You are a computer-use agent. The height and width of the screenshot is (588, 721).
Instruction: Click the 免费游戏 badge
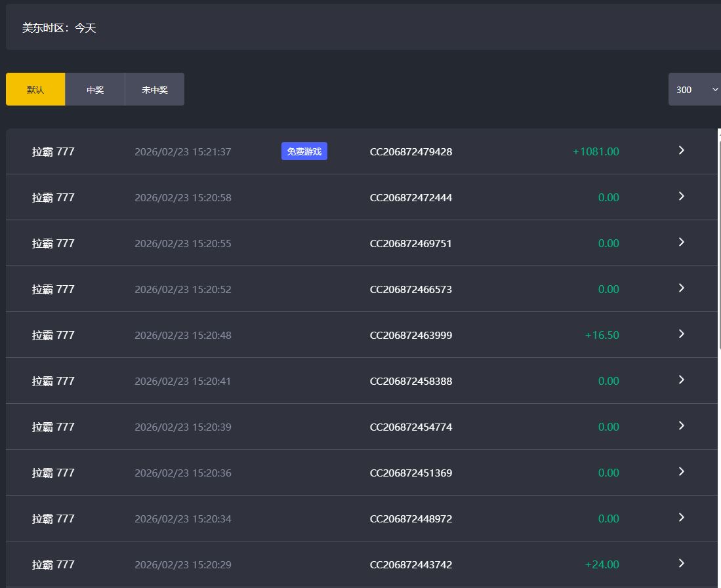[x=304, y=151]
